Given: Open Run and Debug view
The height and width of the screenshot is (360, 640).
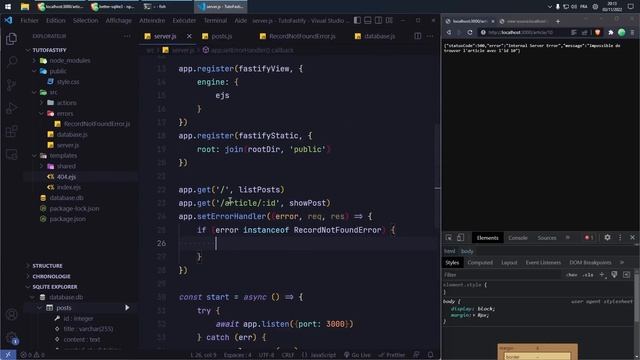Looking at the screenshot, I should [11, 108].
